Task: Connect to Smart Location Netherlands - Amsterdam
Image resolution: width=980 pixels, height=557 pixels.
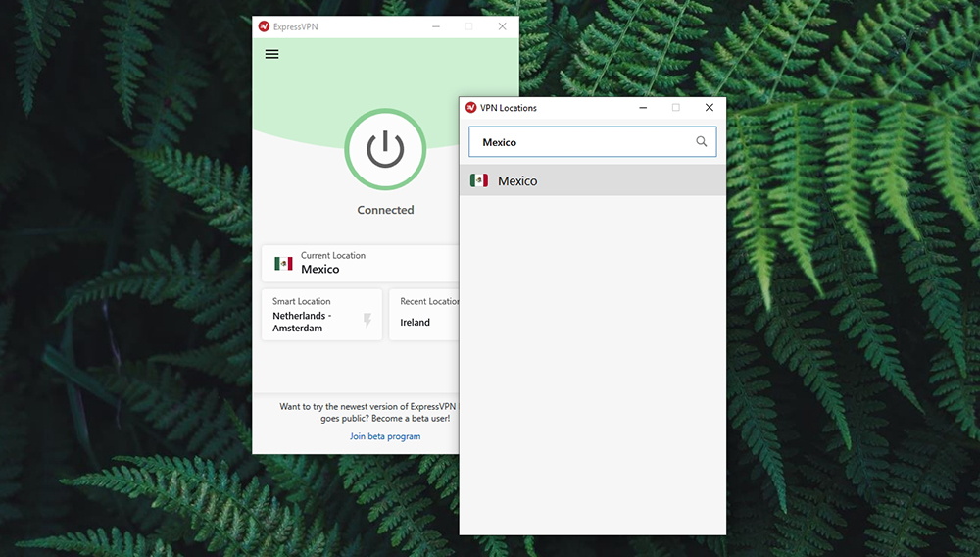Action: 321,315
